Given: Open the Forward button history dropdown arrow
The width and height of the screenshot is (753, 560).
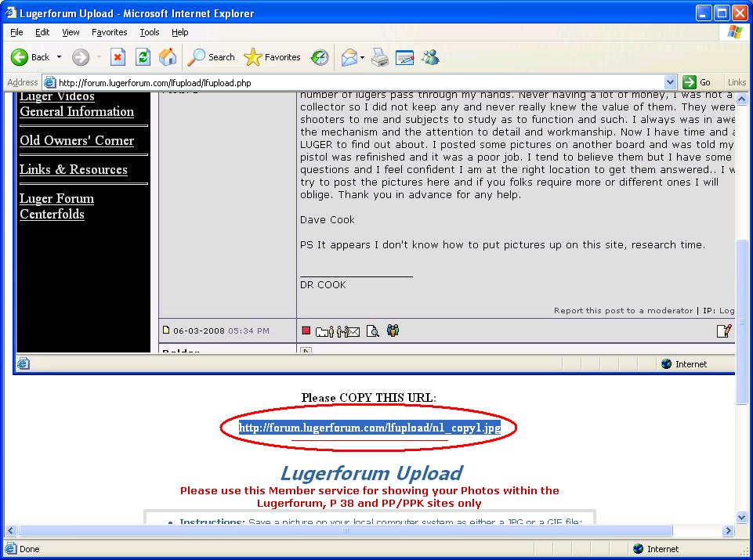Looking at the screenshot, I should (x=99, y=57).
